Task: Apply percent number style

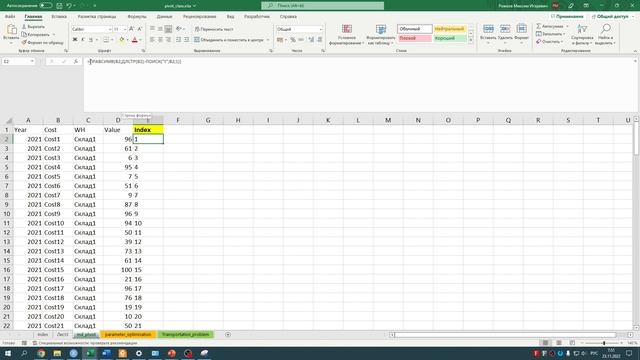Action: pyautogui.click(x=293, y=40)
